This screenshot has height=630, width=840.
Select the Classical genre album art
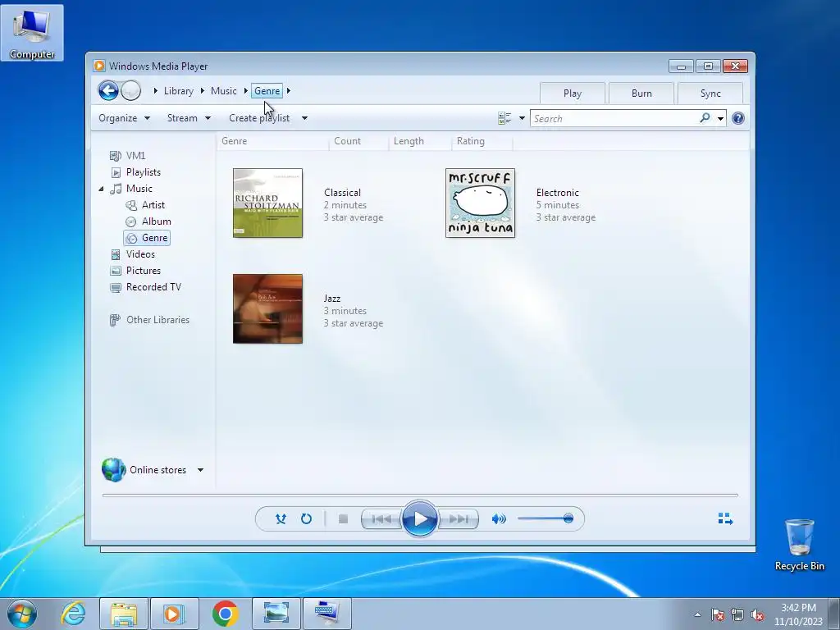click(x=268, y=203)
